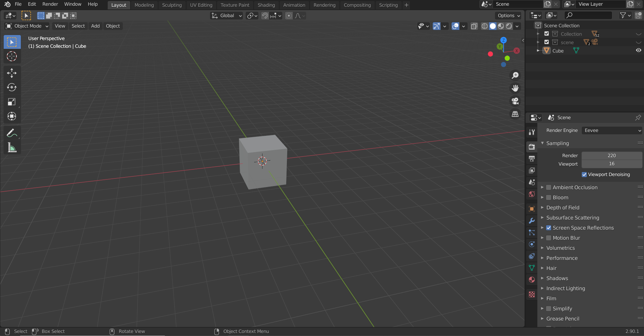Open the viewport View menu

pos(60,26)
